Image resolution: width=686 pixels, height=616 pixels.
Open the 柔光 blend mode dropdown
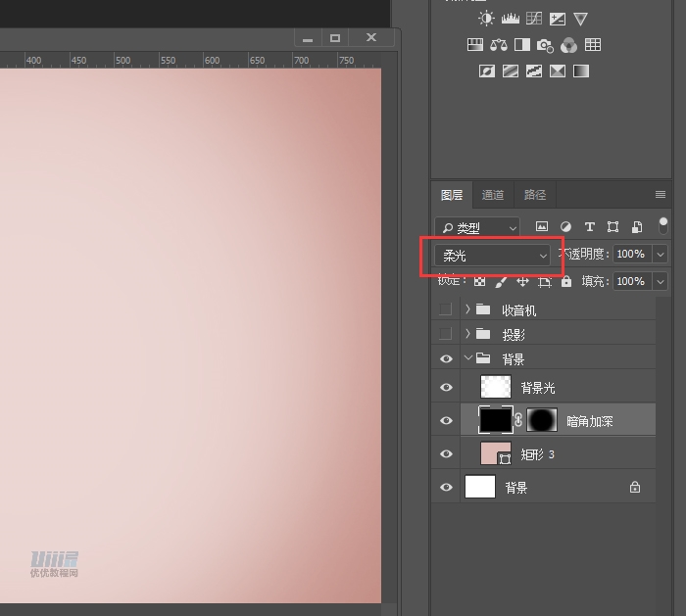tap(494, 256)
